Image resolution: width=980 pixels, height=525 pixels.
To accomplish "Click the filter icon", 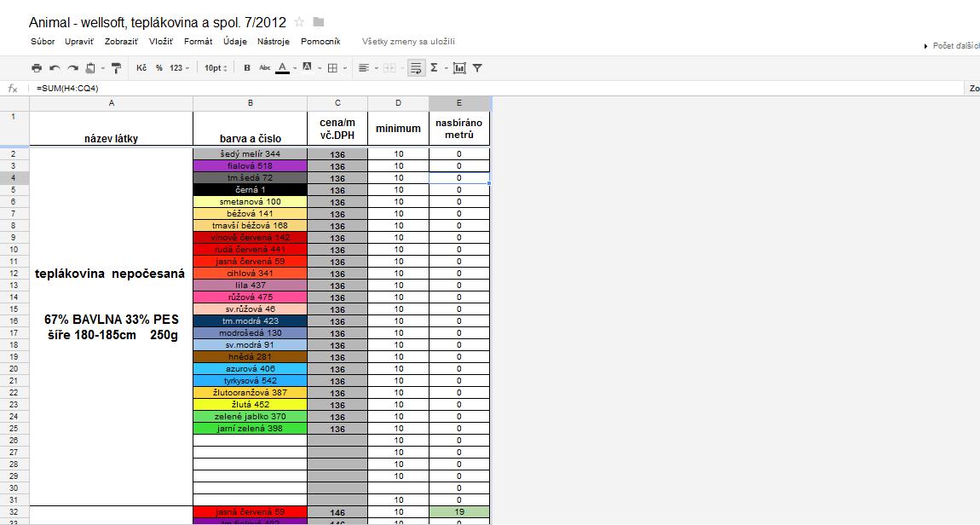I will click(477, 68).
